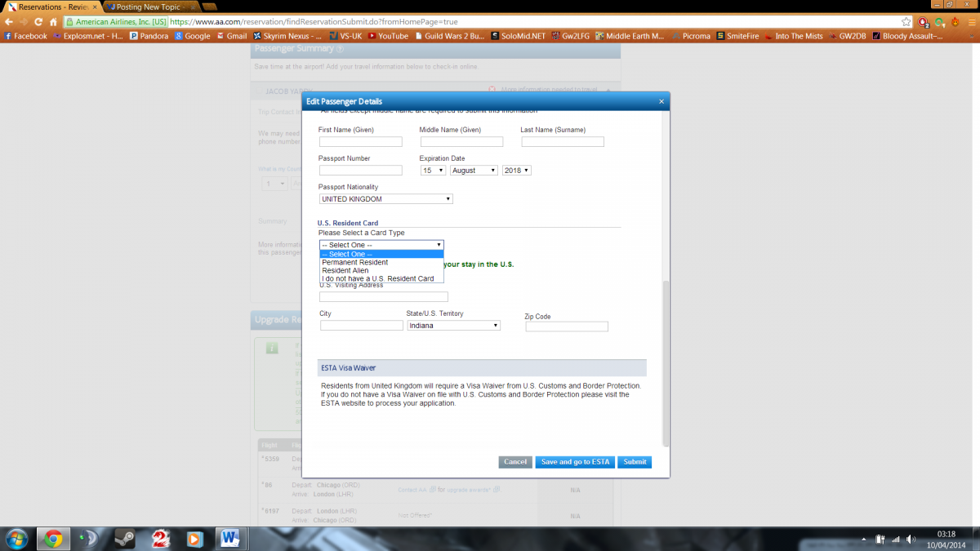
Task: Show hidden system tray icons arrow
Action: click(864, 540)
